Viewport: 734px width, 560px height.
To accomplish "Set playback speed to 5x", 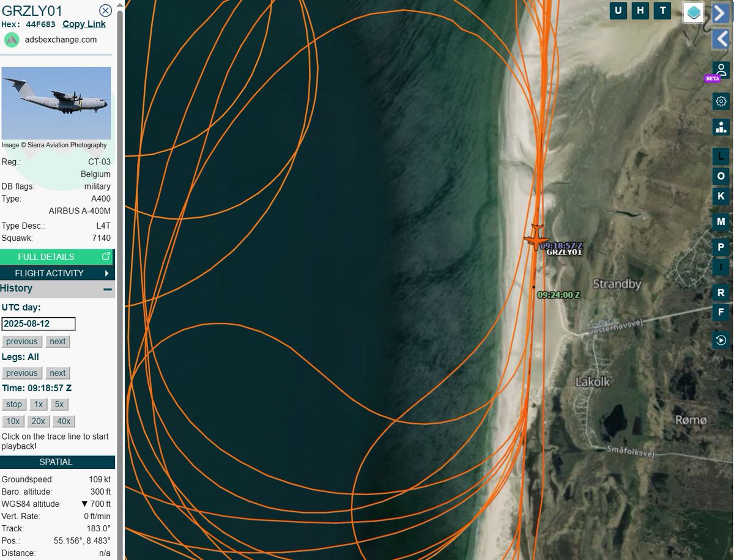I will pos(58,404).
